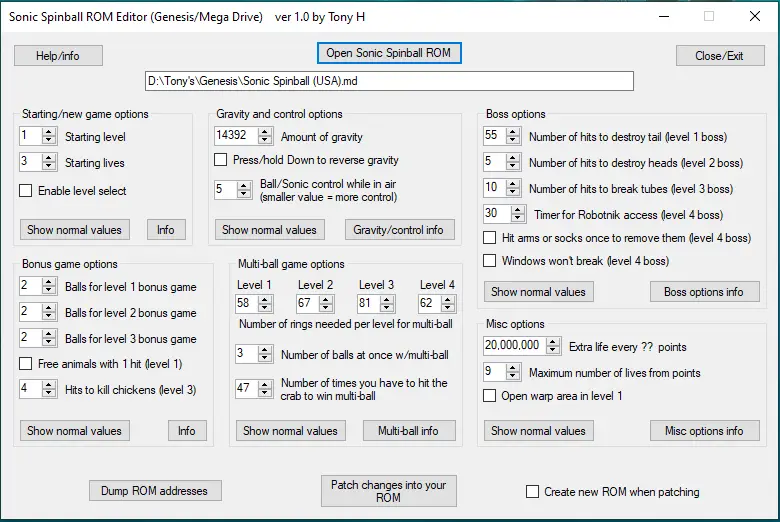
Task: Show normal values for Gravity and control
Action: click(270, 230)
